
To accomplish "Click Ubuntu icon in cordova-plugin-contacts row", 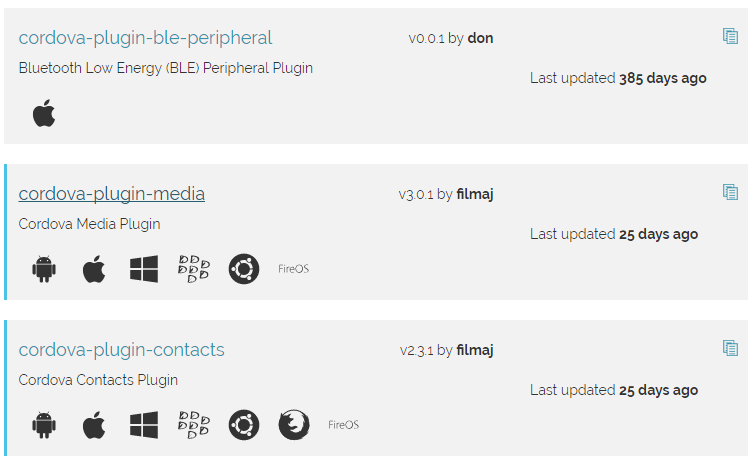I will pyautogui.click(x=244, y=425).
